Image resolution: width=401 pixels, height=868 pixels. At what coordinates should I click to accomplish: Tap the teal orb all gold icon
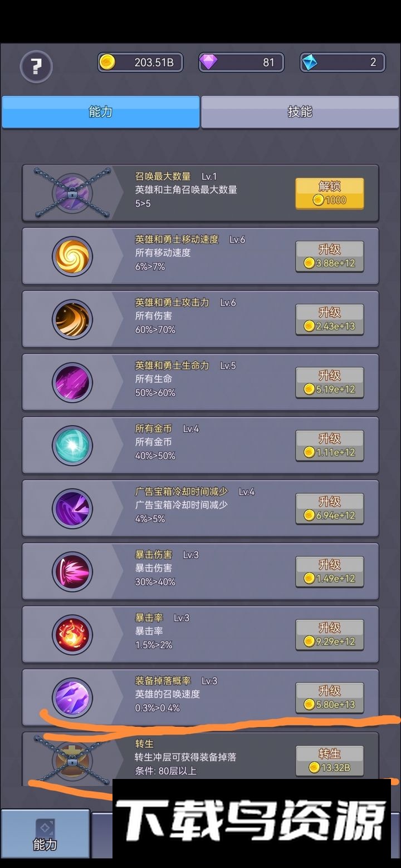[x=72, y=445]
